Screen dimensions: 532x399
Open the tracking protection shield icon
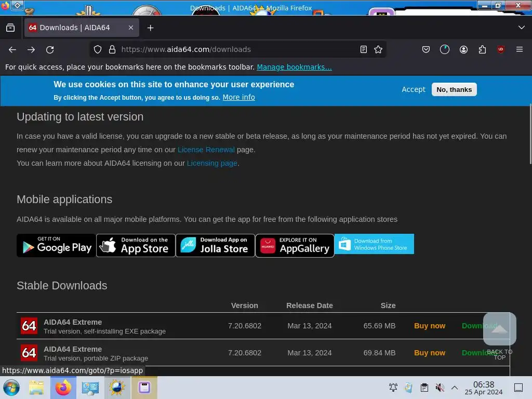(98, 49)
